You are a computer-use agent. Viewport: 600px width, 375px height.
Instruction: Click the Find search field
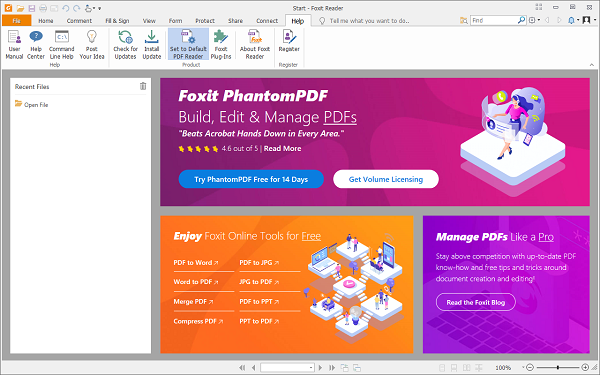pos(494,20)
